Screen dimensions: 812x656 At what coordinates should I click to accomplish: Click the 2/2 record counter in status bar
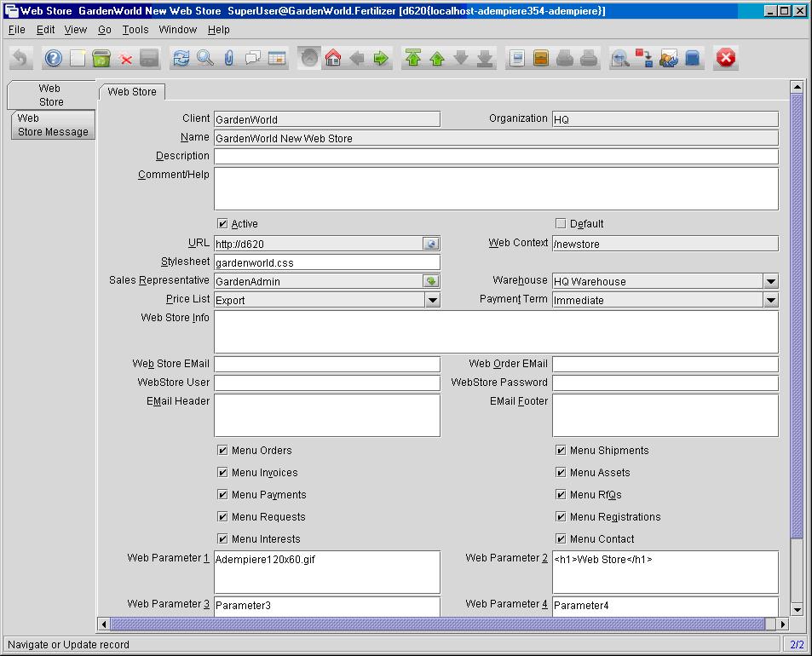[x=797, y=645]
